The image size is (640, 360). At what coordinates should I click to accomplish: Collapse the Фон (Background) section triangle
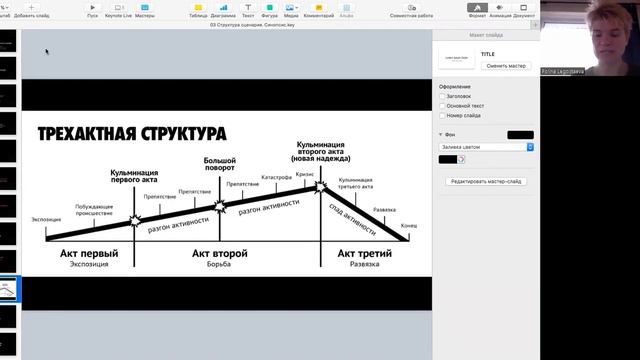coord(441,134)
